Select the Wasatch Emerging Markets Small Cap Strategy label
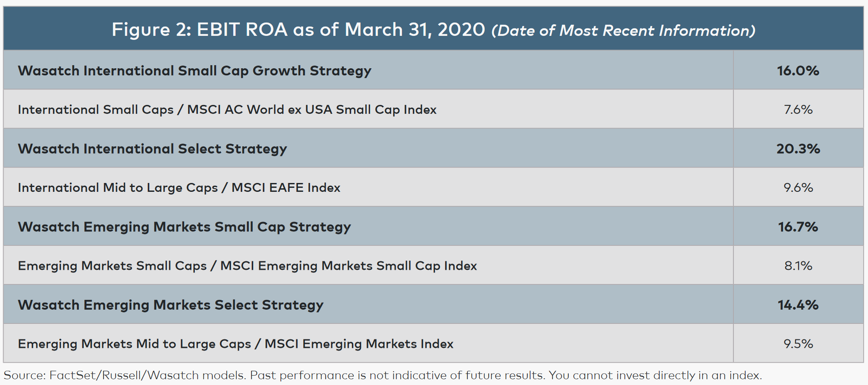Image resolution: width=868 pixels, height=385 pixels. tap(184, 227)
